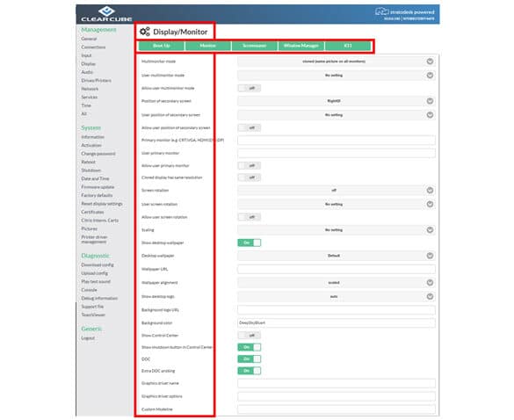
Task: Open Multimonitor mode dropdown arrow
Action: coord(430,62)
